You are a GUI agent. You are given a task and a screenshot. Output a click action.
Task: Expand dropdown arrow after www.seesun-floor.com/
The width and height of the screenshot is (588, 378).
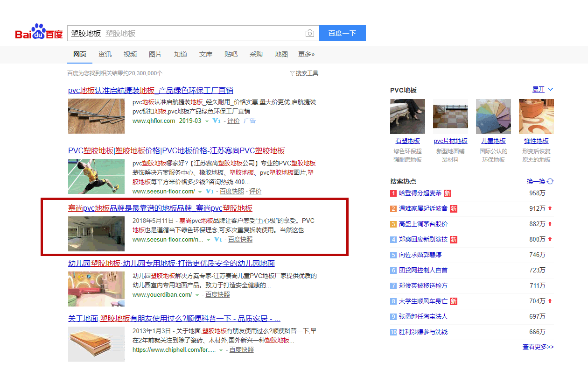click(200, 192)
